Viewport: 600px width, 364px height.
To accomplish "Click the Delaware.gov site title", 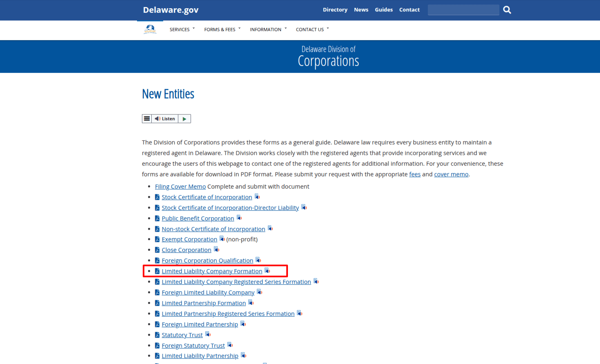I will coord(171,10).
